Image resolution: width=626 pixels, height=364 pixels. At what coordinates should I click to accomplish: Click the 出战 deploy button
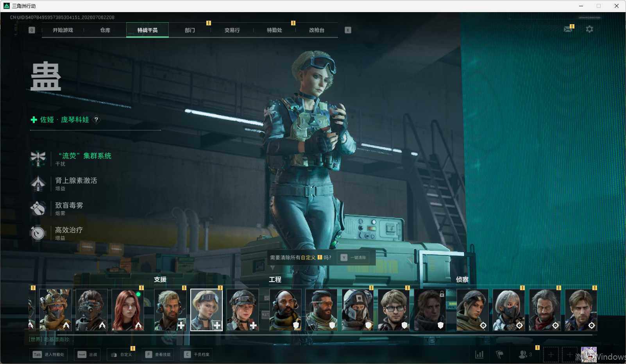click(x=87, y=355)
